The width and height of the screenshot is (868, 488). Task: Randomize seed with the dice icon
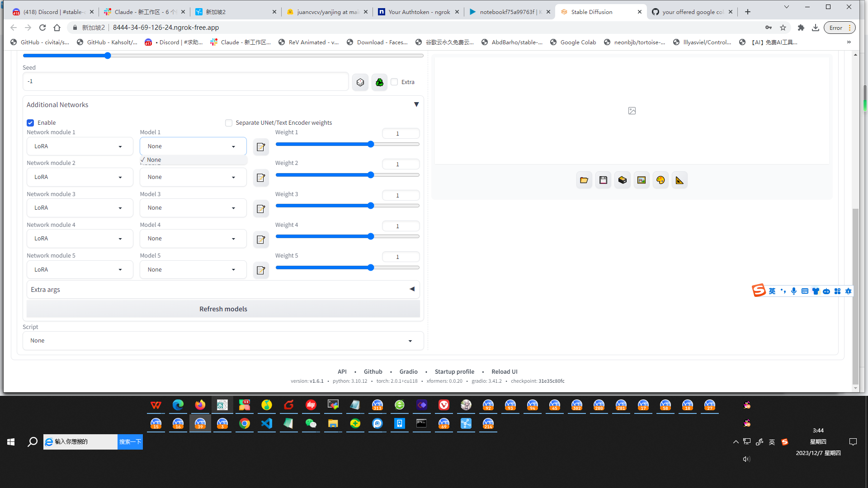click(360, 82)
